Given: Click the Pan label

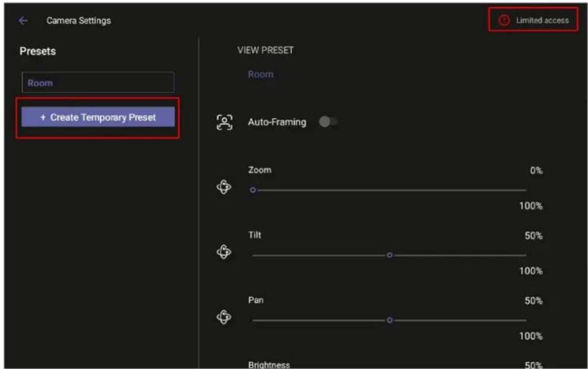Looking at the screenshot, I should (256, 300).
